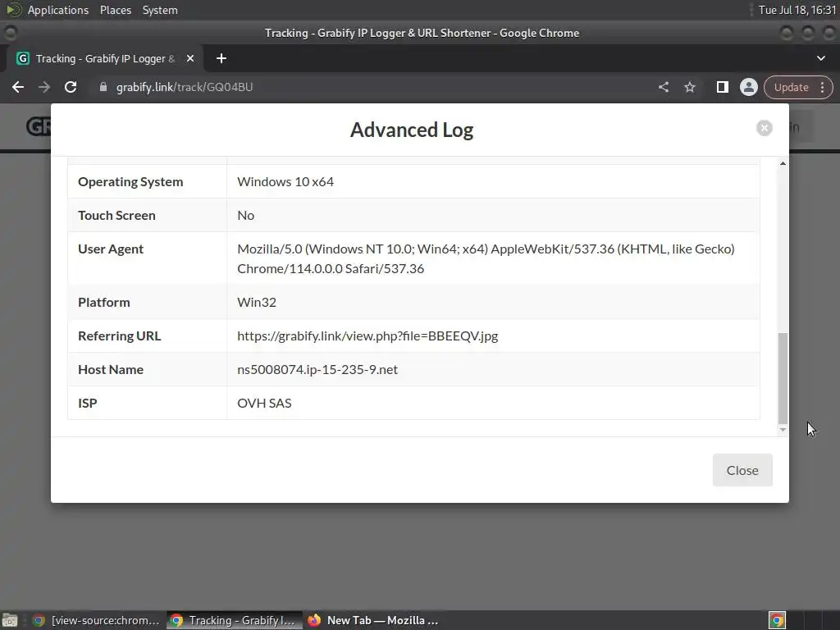Screen dimensions: 840x630
Task: Click the Host Name row label
Action: click(111, 370)
